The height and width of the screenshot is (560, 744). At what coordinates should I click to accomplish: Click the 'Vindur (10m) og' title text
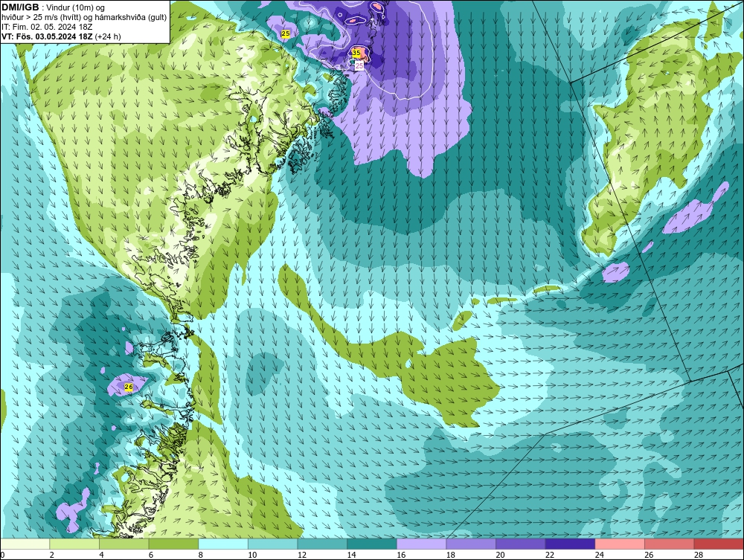coord(77,7)
